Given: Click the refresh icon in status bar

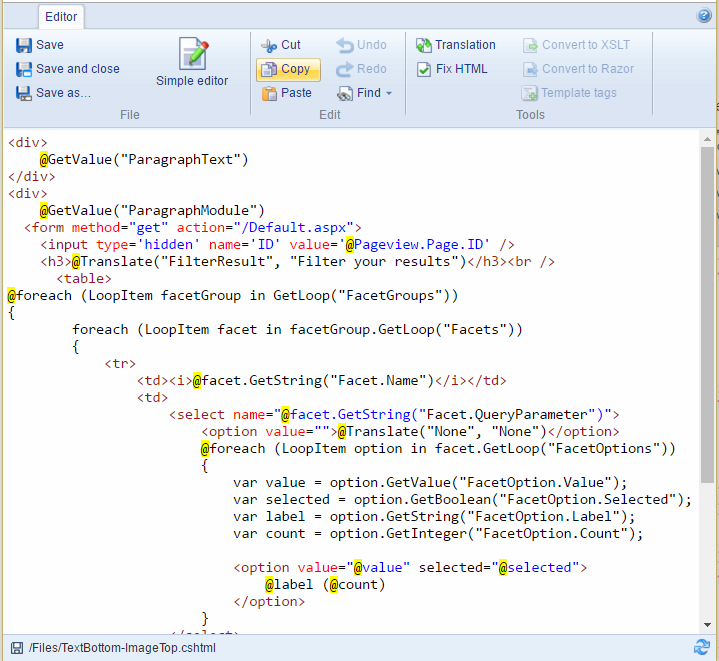Looking at the screenshot, I should [x=702, y=647].
